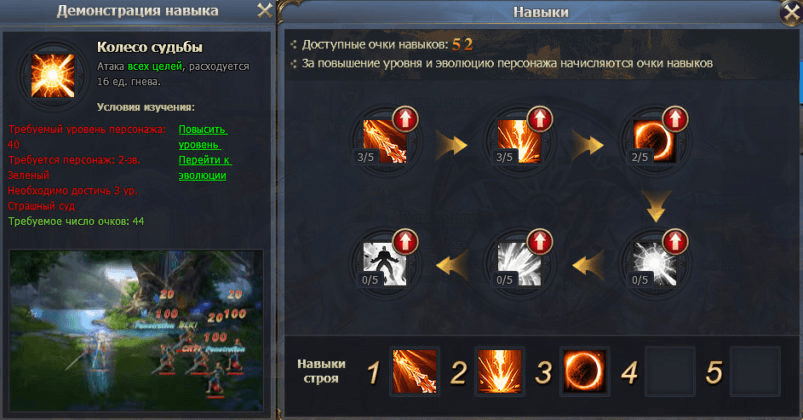
Task: Upgrade the fire pillar skill with red arrow
Action: [540, 119]
